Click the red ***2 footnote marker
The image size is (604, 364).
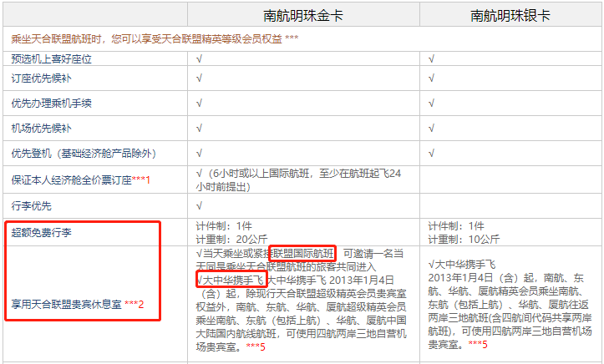tap(134, 305)
